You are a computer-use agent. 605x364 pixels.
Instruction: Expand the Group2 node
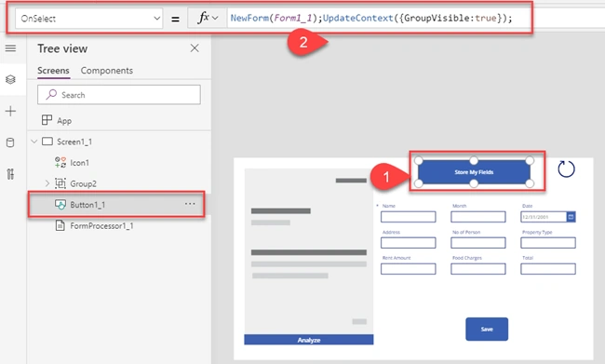coord(47,183)
